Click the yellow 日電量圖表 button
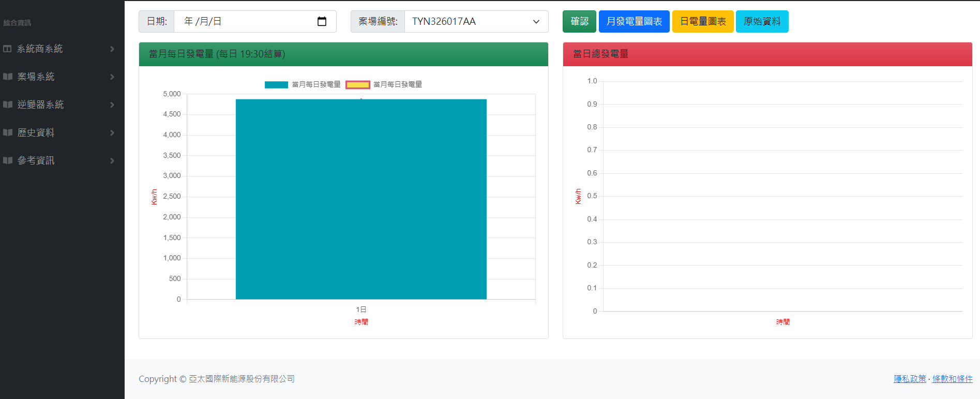This screenshot has width=980, height=399. point(703,21)
